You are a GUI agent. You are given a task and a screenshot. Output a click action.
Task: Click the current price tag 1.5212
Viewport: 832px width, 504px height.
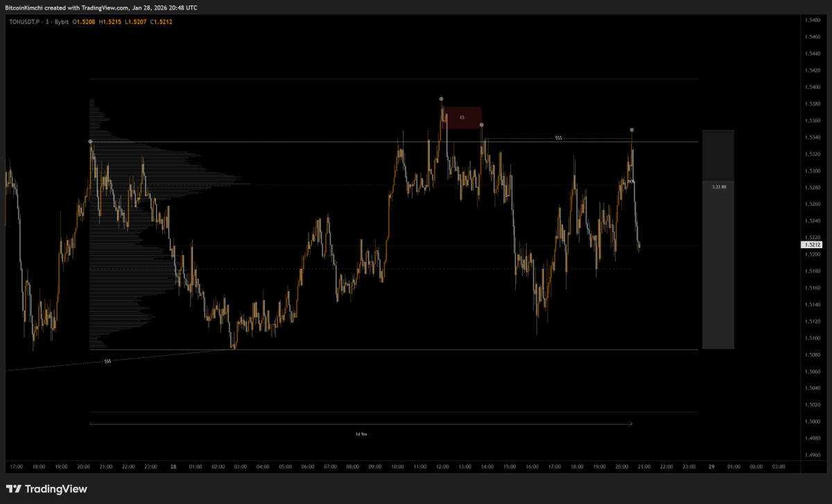pos(813,245)
